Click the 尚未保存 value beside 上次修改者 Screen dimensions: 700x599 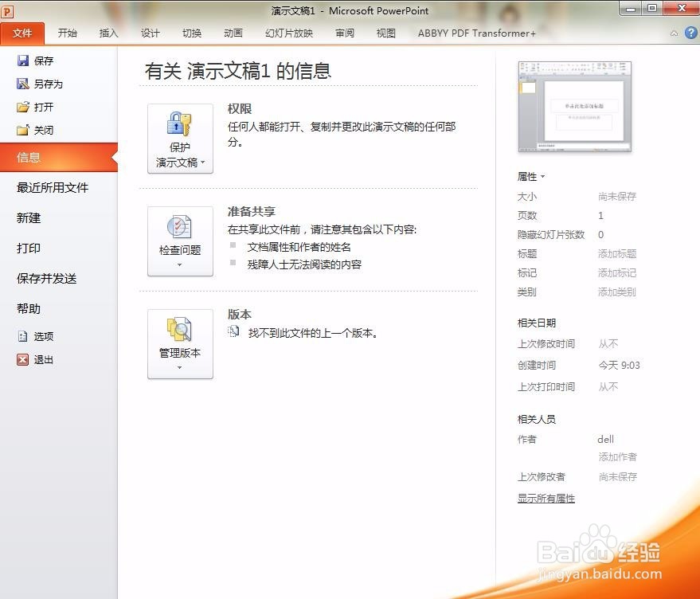tap(618, 477)
